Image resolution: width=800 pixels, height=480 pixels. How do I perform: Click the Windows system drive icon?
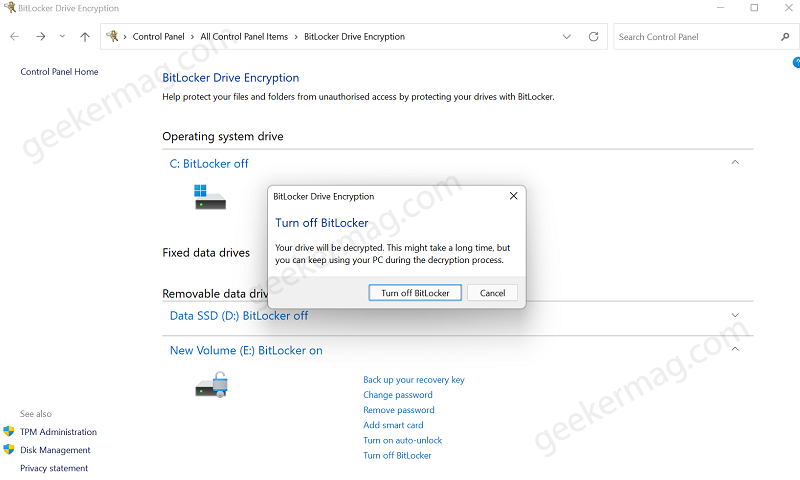point(210,197)
